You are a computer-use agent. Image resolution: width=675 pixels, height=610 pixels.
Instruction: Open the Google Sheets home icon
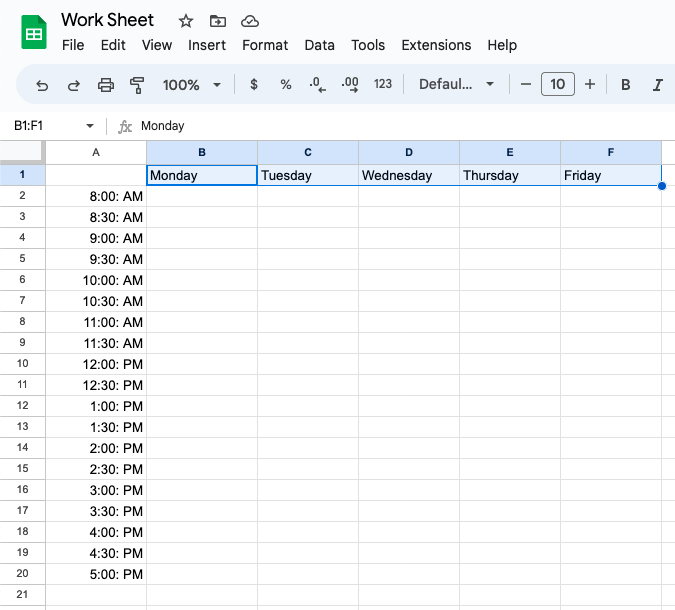34,32
